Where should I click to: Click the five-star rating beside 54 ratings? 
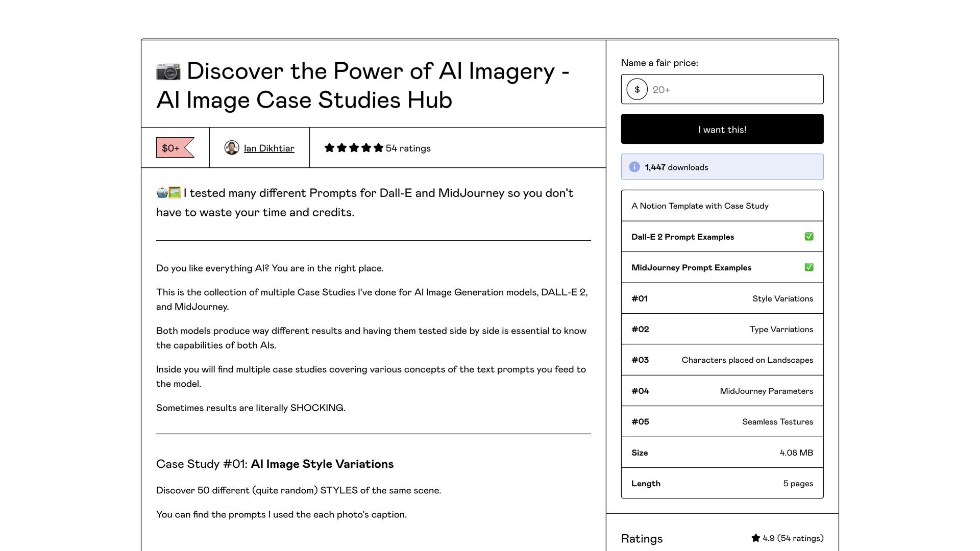[x=353, y=148]
